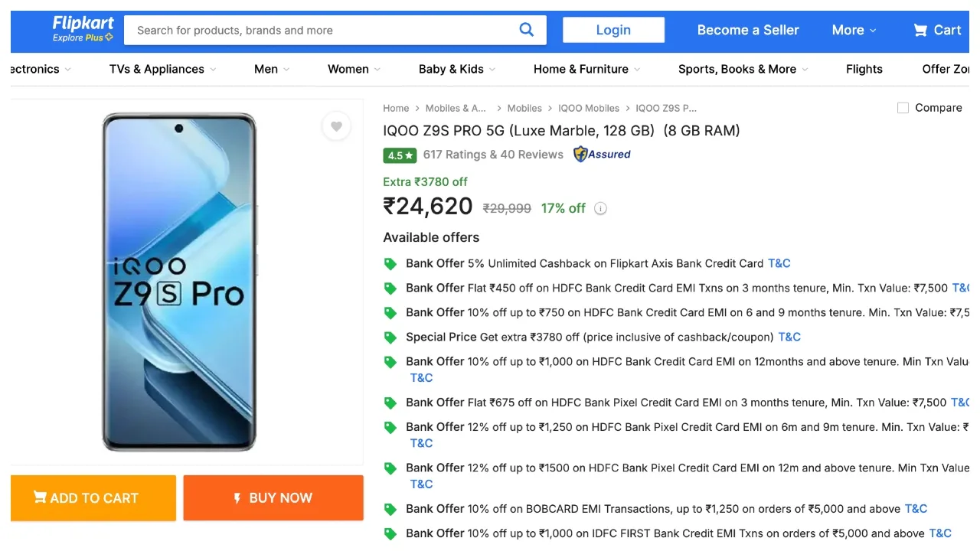Screen dimensions: 980x551
Task: Go to Mobiles breadcrumb
Action: tap(524, 108)
